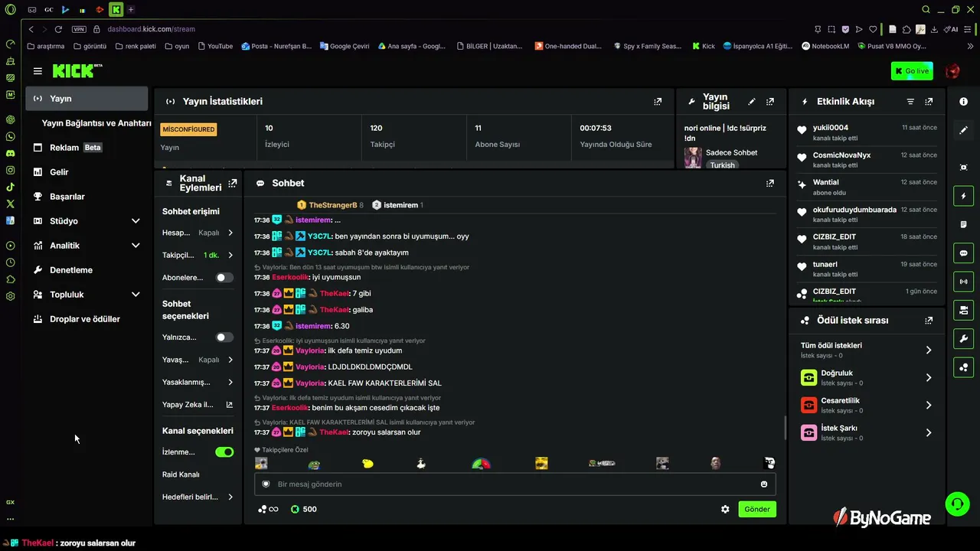Open Yayın Bağlantısı ve Anahtarı page

(x=96, y=123)
